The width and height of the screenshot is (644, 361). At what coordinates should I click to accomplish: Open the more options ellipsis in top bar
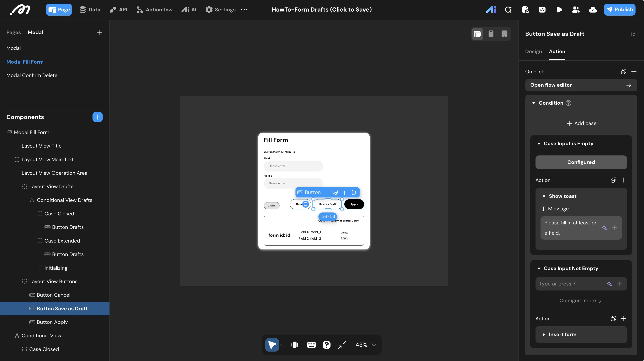click(244, 10)
